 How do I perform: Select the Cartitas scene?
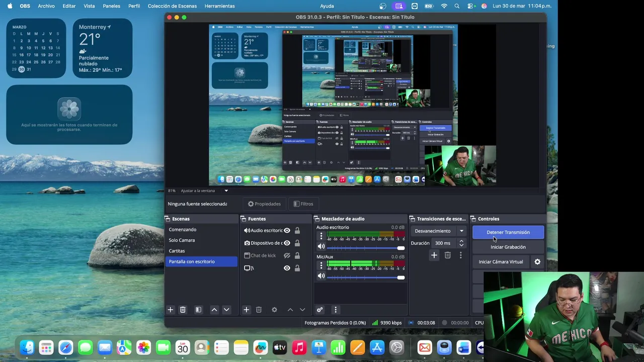pos(201,251)
